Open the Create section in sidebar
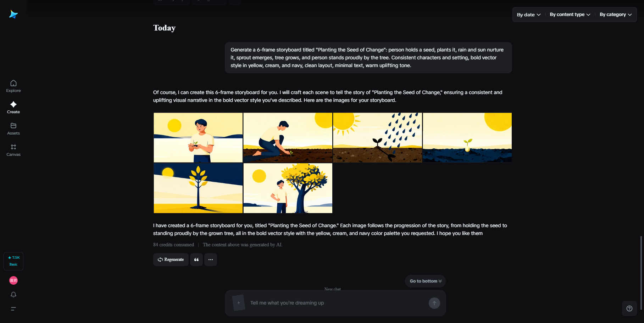 coord(13,108)
